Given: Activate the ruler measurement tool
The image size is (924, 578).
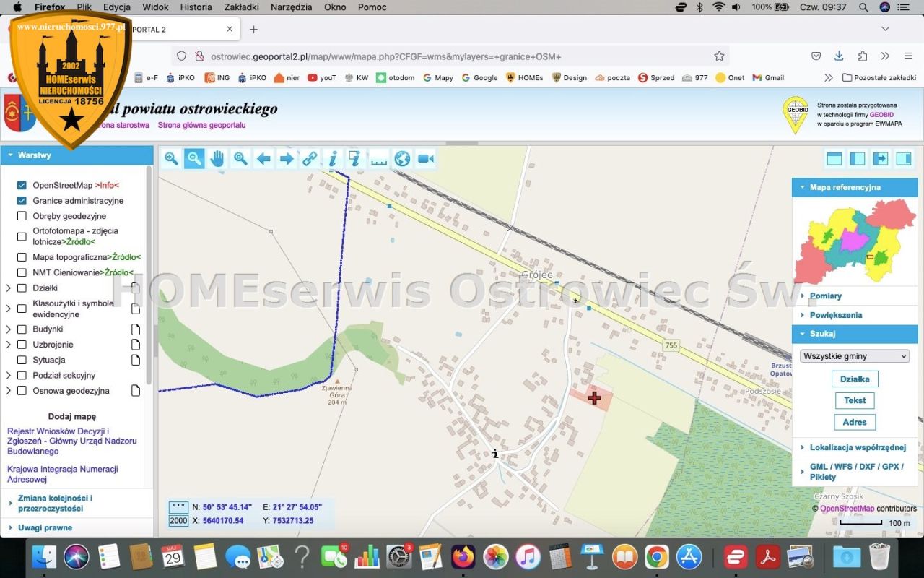Looking at the screenshot, I should click(379, 159).
